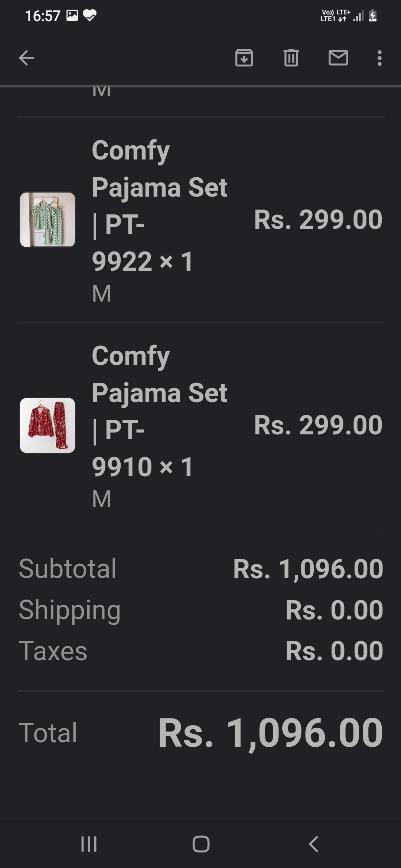The width and height of the screenshot is (401, 868).
Task: Tap the green polka dot pajama thumbnail
Action: 48,220
